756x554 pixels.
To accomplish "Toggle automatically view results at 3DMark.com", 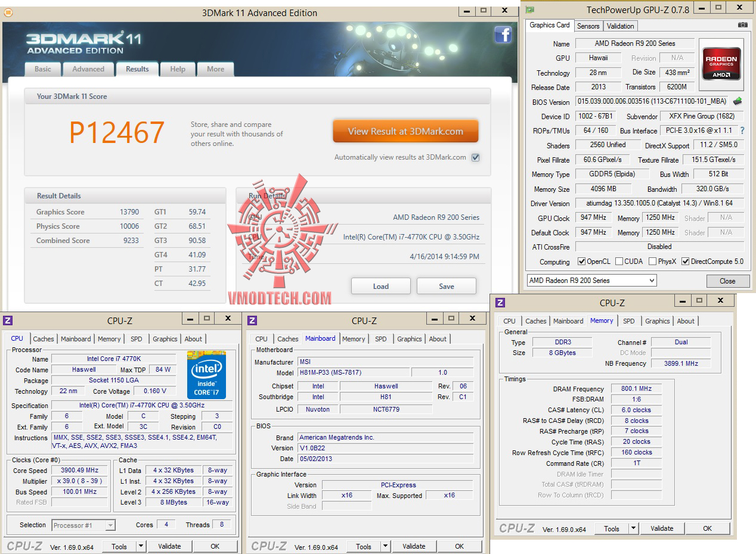I will coord(475,157).
